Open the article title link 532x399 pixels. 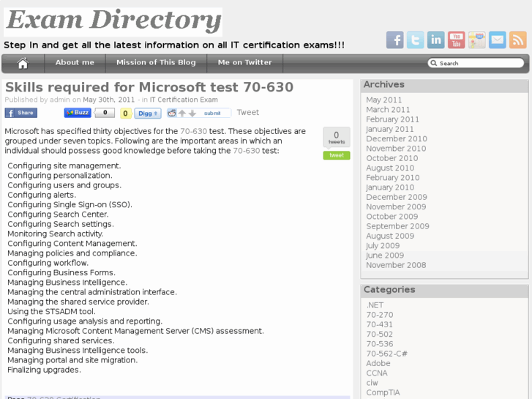pyautogui.click(x=149, y=87)
